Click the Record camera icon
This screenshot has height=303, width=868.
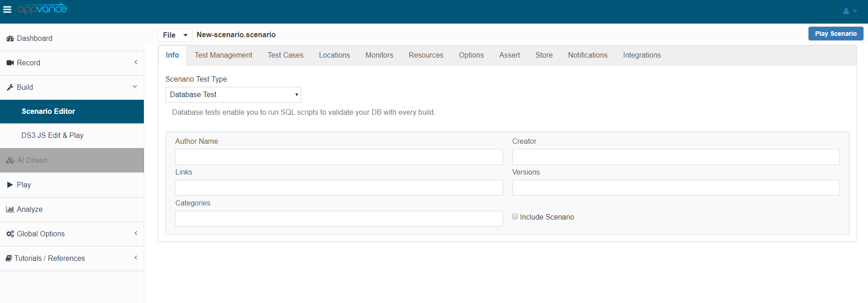point(10,63)
